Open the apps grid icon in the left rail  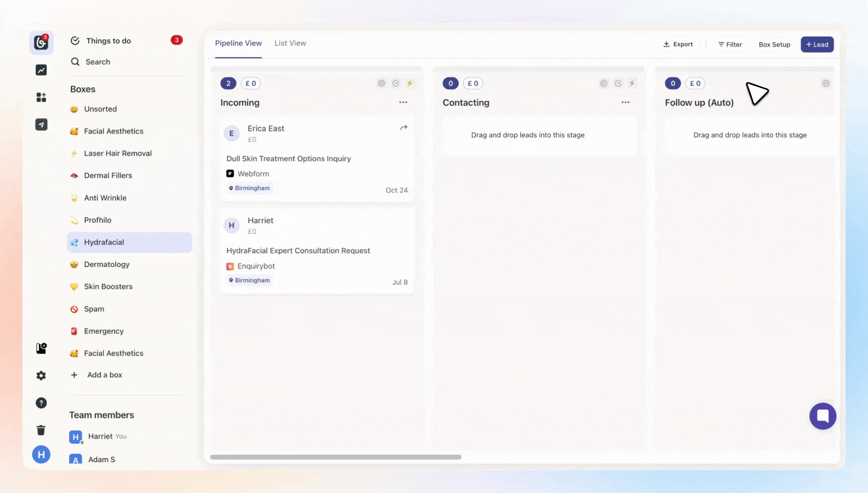tap(41, 97)
